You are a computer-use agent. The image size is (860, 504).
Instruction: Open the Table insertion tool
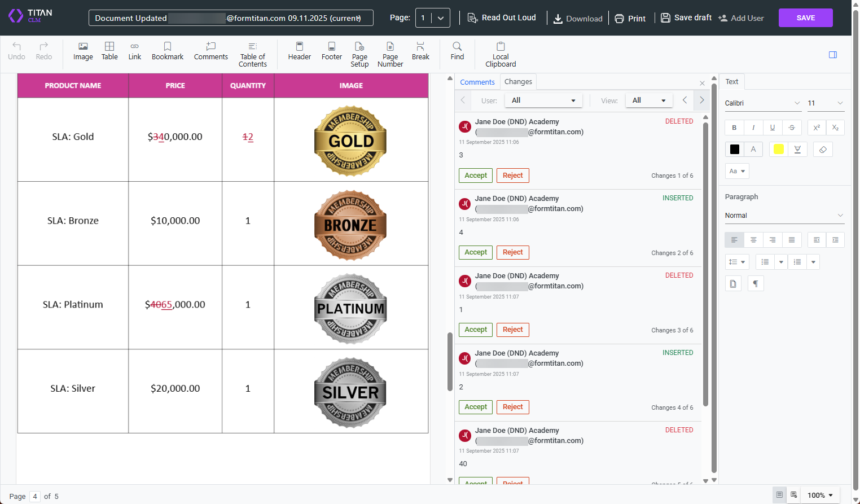pyautogui.click(x=109, y=54)
